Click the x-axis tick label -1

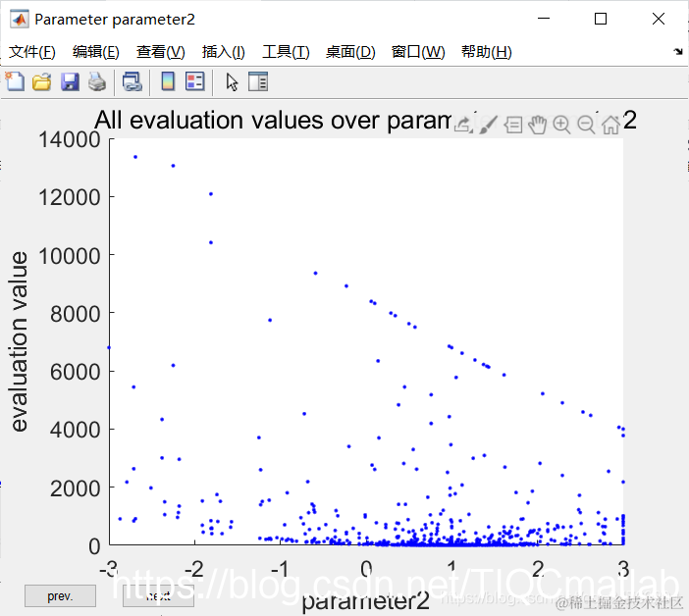280,570
